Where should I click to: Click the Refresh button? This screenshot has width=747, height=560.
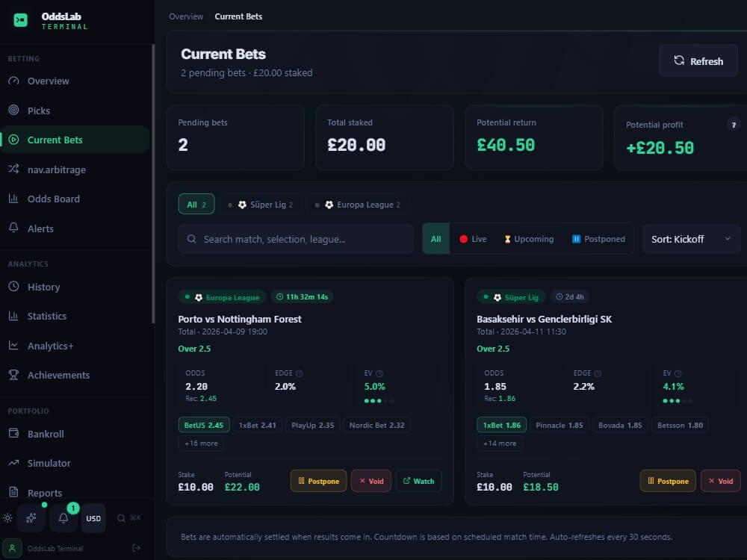698,60
